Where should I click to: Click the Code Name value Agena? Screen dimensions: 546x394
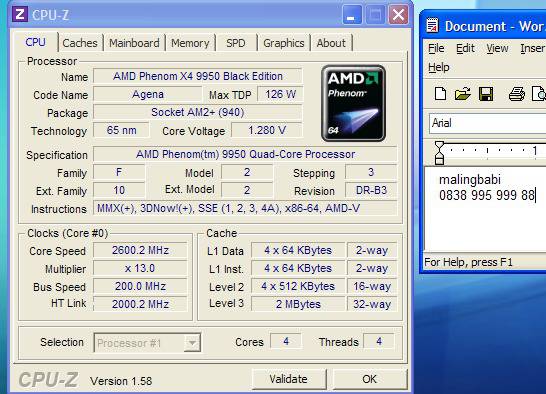148,94
